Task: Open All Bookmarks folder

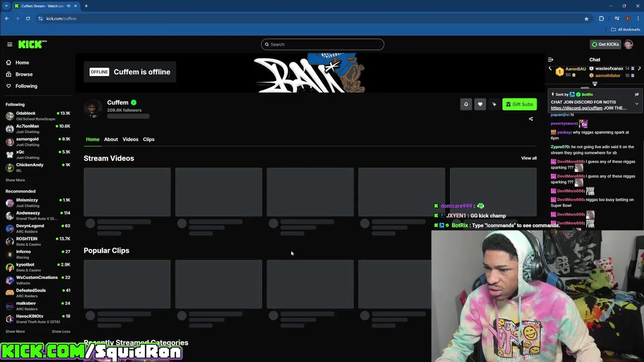Action: [625, 30]
